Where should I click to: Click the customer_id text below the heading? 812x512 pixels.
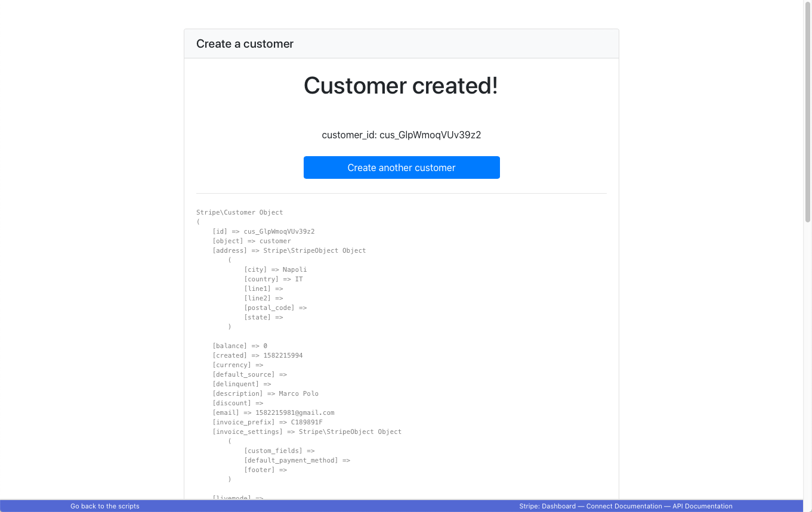401,135
